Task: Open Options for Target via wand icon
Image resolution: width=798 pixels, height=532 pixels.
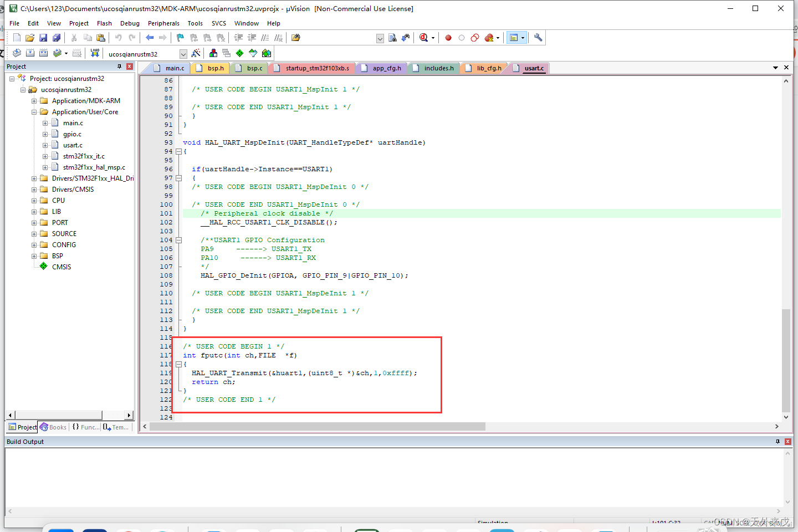Action: coord(195,53)
